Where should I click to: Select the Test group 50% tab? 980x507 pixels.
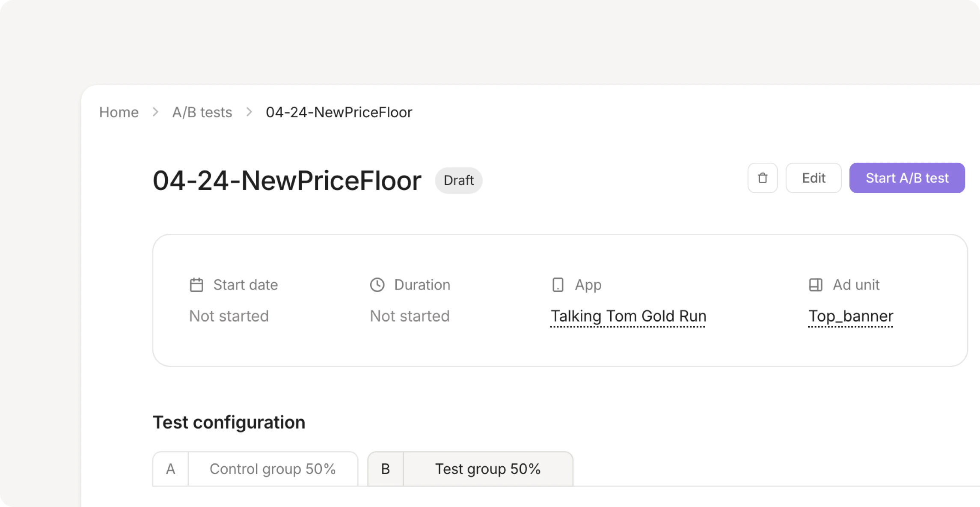(x=488, y=469)
